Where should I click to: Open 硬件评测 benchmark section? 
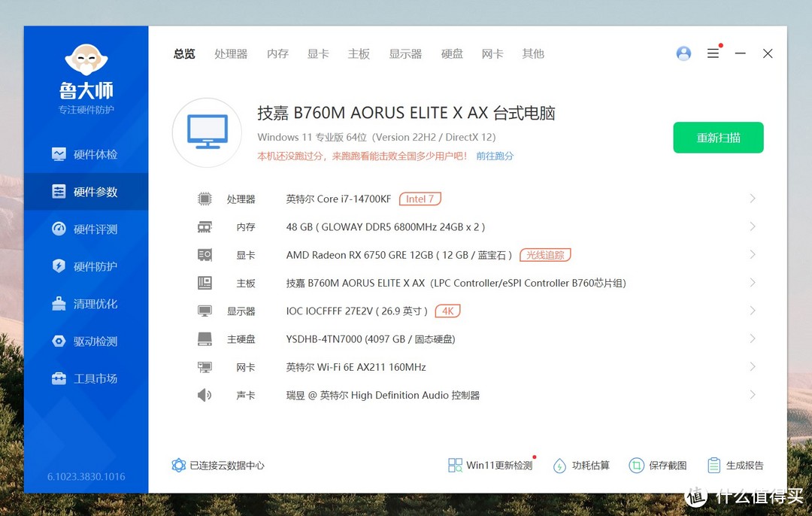pos(86,229)
